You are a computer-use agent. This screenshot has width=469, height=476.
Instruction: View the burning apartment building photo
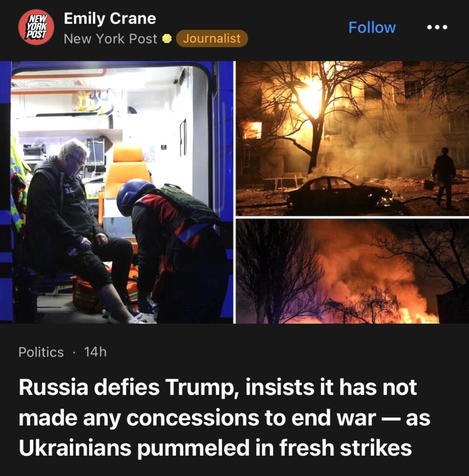pos(352,139)
